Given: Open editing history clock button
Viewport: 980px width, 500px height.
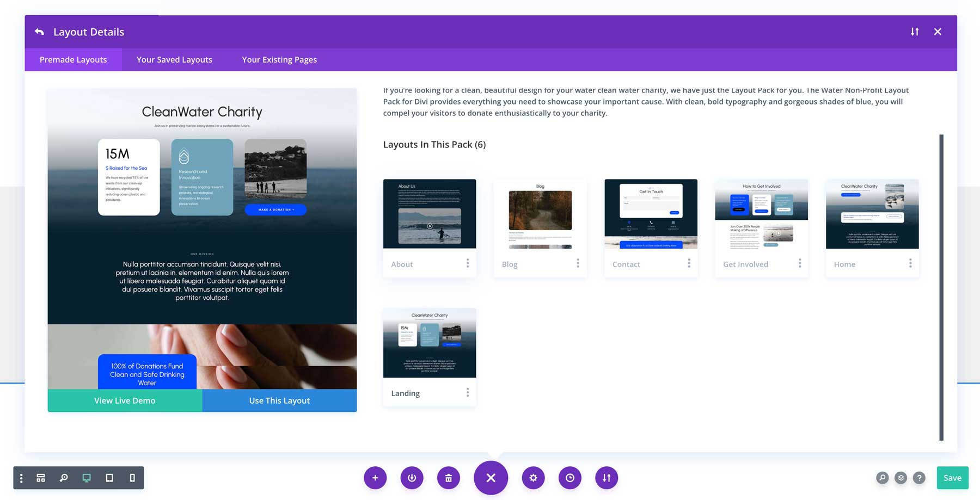Looking at the screenshot, I should pos(570,478).
